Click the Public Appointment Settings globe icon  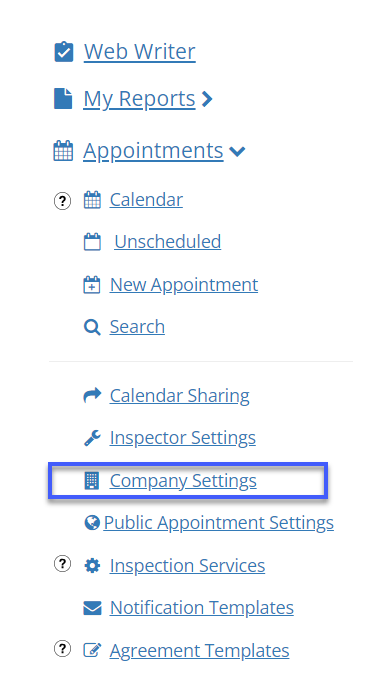pyautogui.click(x=92, y=522)
